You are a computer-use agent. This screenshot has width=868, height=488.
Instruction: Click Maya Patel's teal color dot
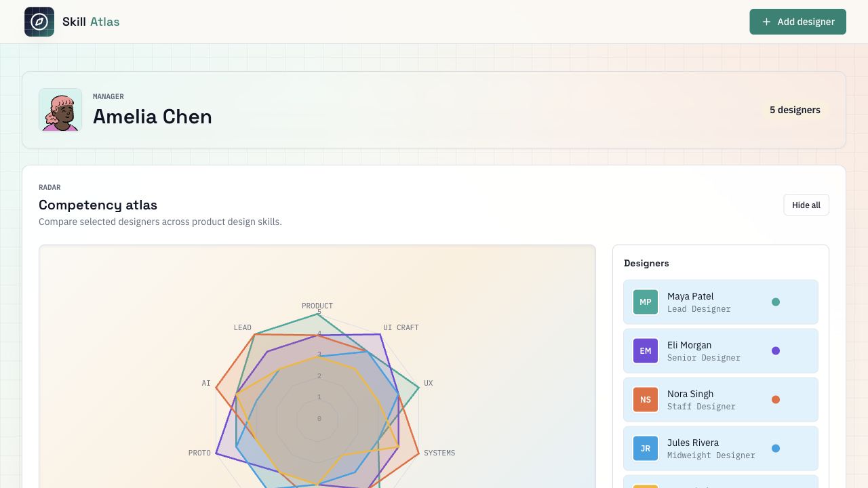pyautogui.click(x=776, y=302)
